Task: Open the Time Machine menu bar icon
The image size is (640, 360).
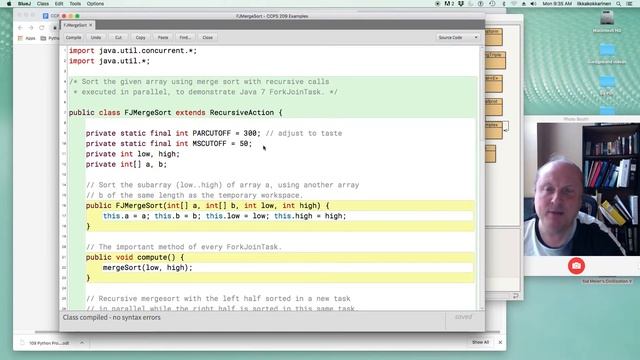Action: 493,4
